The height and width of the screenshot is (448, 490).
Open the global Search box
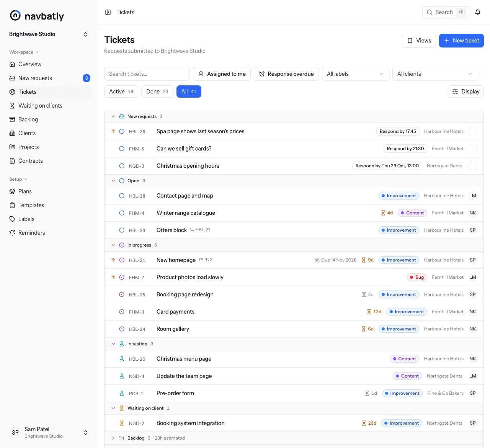[x=446, y=12]
